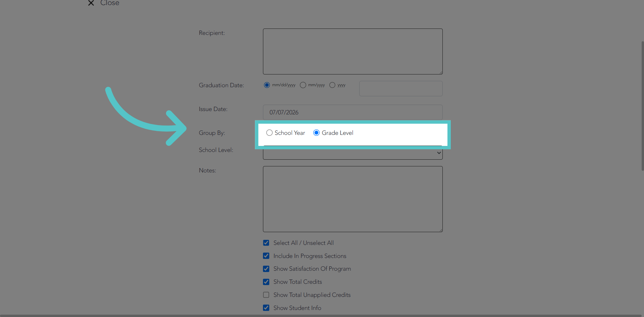644x317 pixels.
Task: Edit the Issue Date field 07/07/2026
Action: pos(353,112)
